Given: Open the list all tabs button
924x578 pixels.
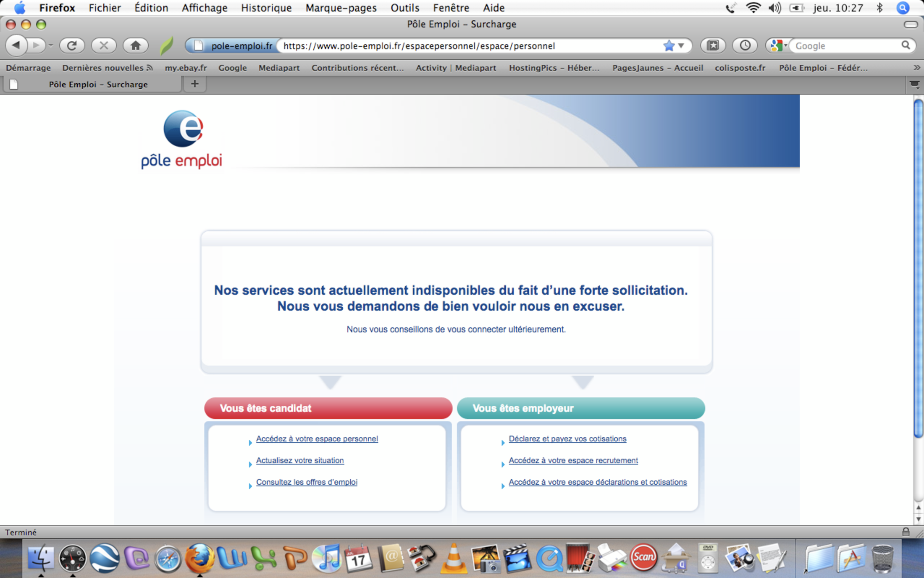Looking at the screenshot, I should click(914, 84).
